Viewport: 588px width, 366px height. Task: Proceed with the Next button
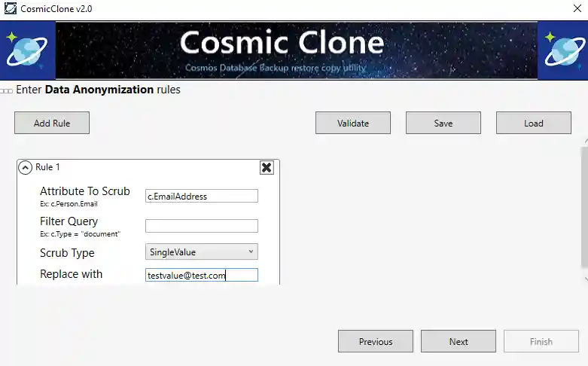[459, 341]
